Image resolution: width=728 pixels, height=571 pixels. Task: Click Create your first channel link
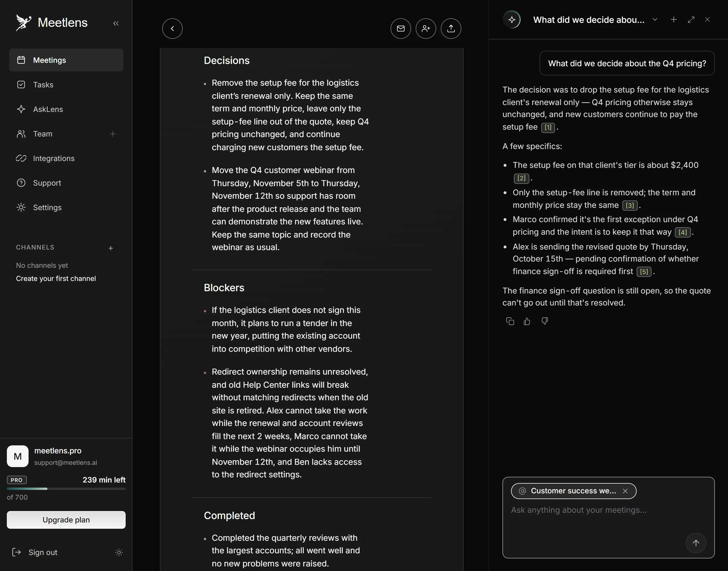coord(56,278)
